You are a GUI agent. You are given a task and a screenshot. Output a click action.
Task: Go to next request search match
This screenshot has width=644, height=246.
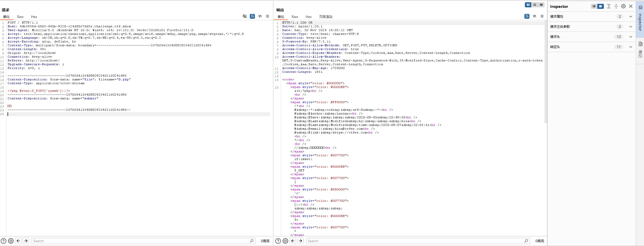26,241
